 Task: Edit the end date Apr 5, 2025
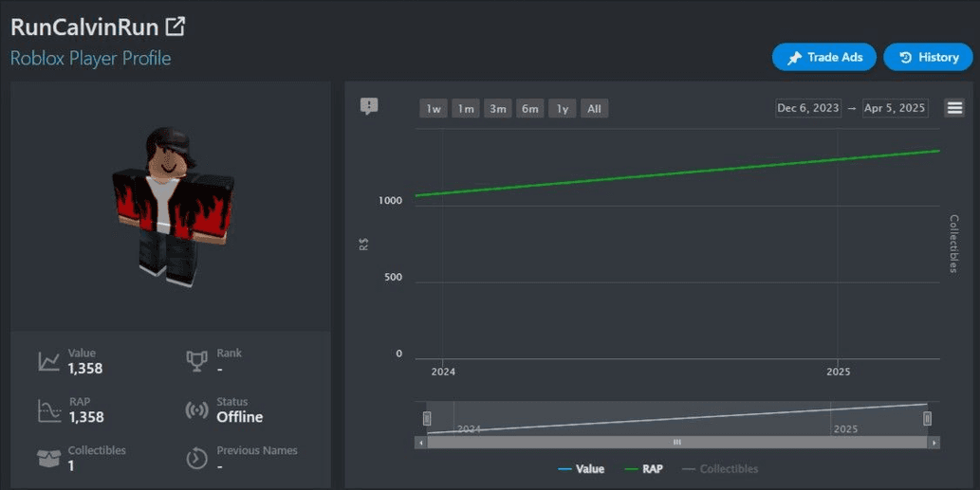895,108
